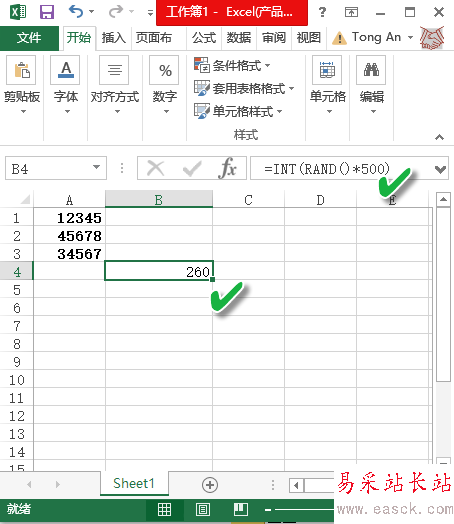Select row 4 header
Screen dimensions: 454x524
tap(16, 272)
